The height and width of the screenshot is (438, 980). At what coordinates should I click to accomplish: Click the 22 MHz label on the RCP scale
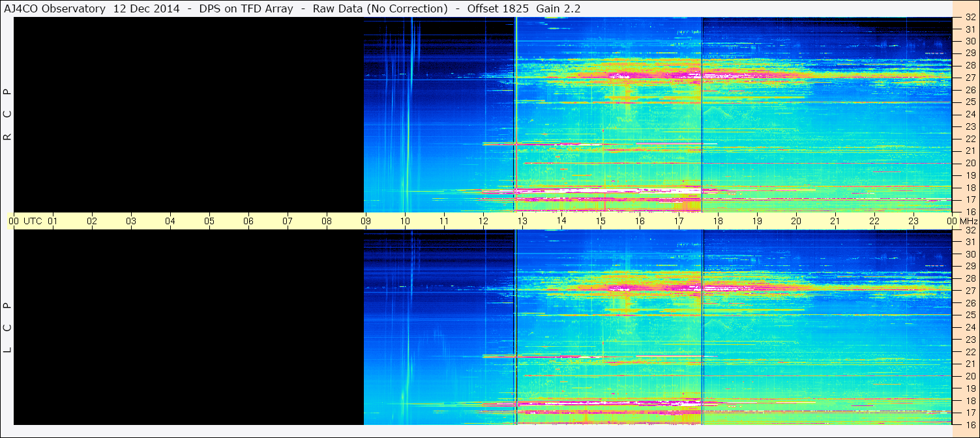tap(970, 139)
